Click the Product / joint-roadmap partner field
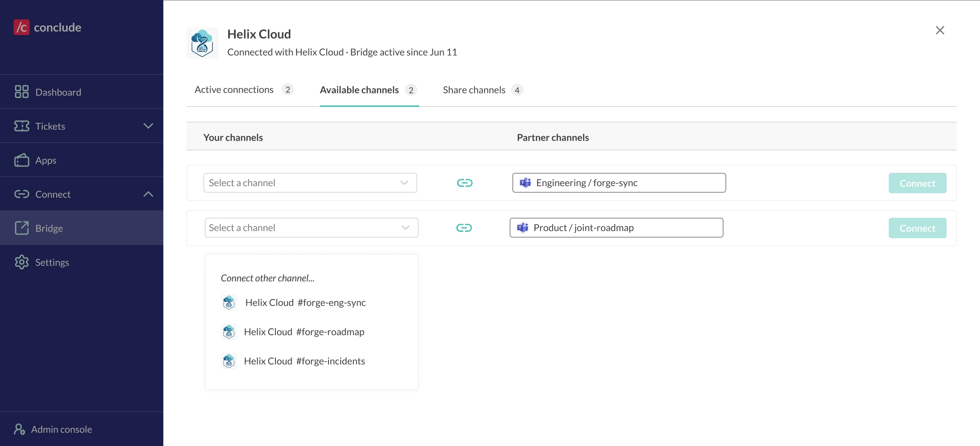Viewport: 980px width, 446px height. [616, 228]
